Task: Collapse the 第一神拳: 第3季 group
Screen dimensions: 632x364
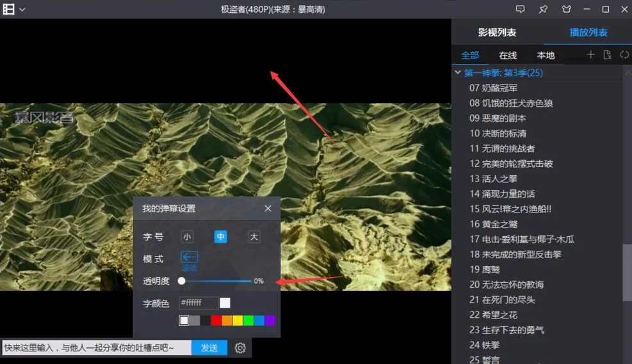Action: click(458, 73)
